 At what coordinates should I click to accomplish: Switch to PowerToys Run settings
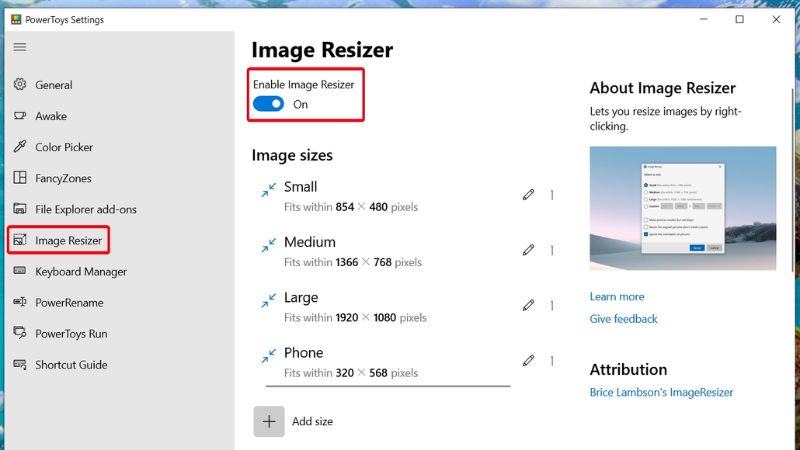coord(71,333)
